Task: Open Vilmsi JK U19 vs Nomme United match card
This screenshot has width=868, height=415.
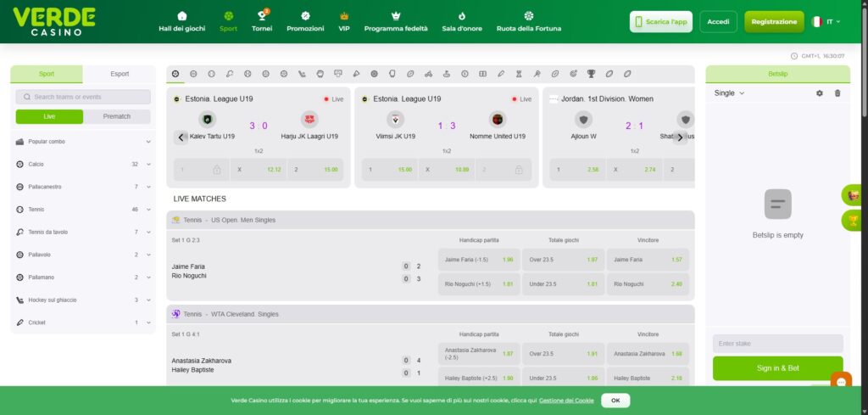Action: pyautogui.click(x=447, y=137)
